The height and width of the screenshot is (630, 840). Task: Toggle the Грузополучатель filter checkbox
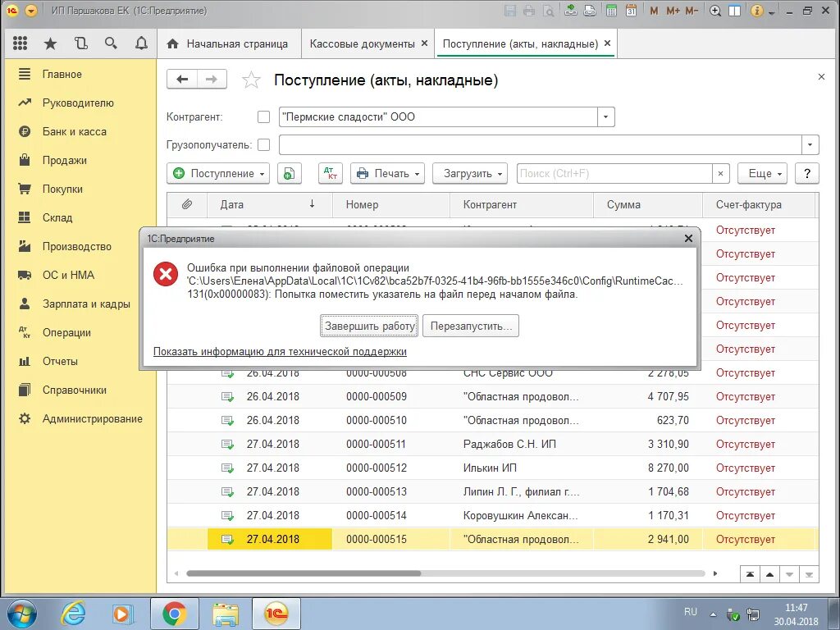(x=263, y=144)
